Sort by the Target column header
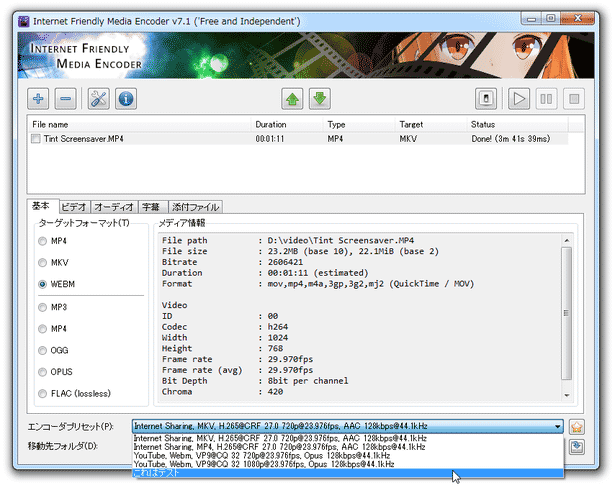This screenshot has width=615, height=488. pos(431,124)
